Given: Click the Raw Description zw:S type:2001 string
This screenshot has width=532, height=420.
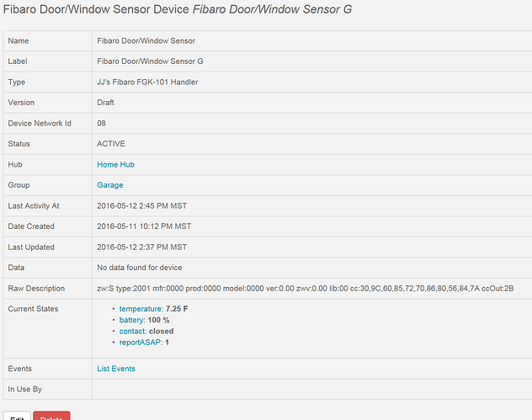Looking at the screenshot, I should click(306, 289).
